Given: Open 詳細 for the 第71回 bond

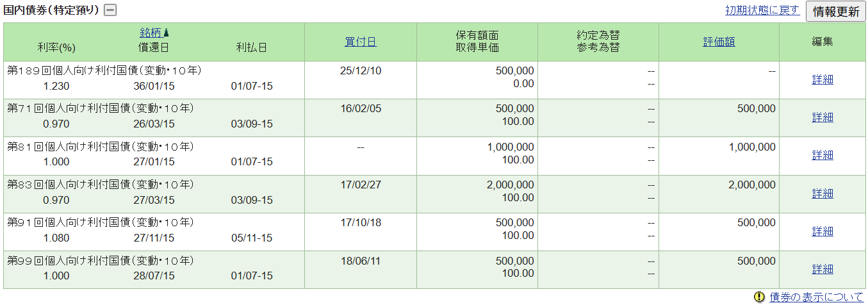Looking at the screenshot, I should (823, 118).
